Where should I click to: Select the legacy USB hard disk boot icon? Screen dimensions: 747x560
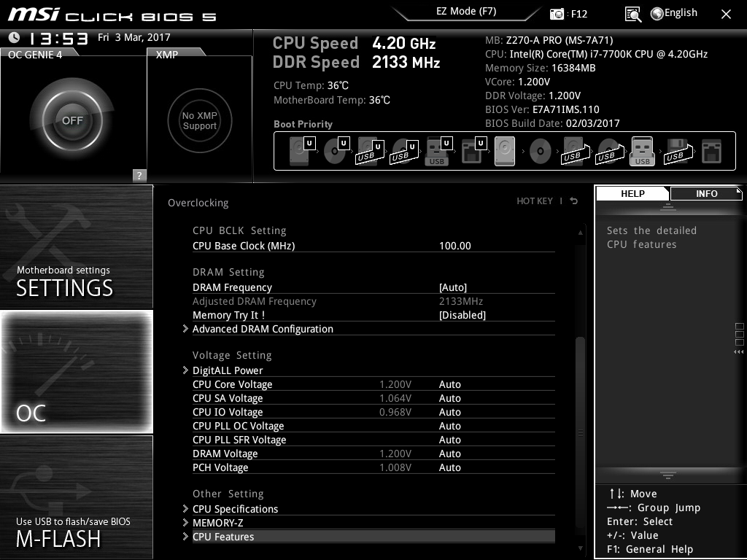(575, 152)
